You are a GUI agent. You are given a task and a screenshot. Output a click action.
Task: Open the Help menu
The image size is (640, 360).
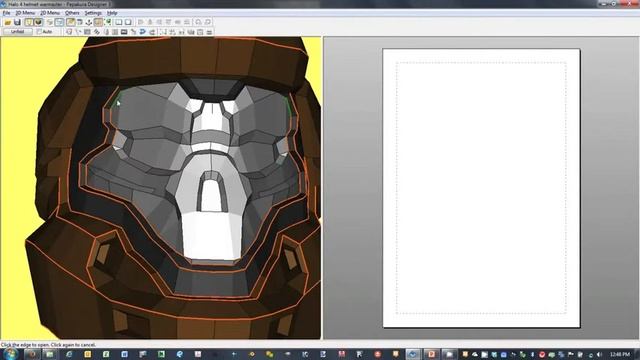[x=112, y=13]
